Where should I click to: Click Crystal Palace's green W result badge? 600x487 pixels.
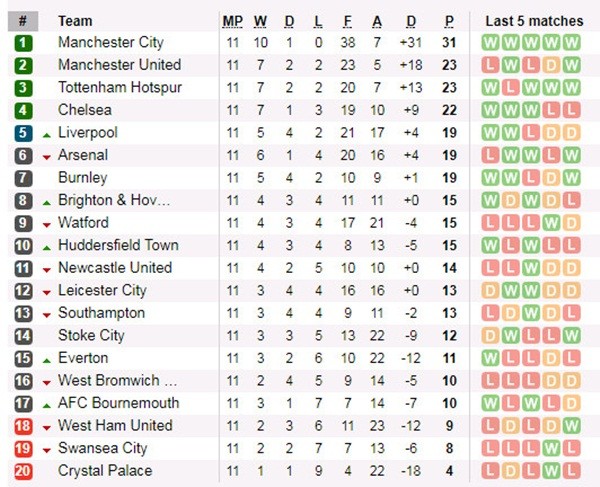point(551,471)
